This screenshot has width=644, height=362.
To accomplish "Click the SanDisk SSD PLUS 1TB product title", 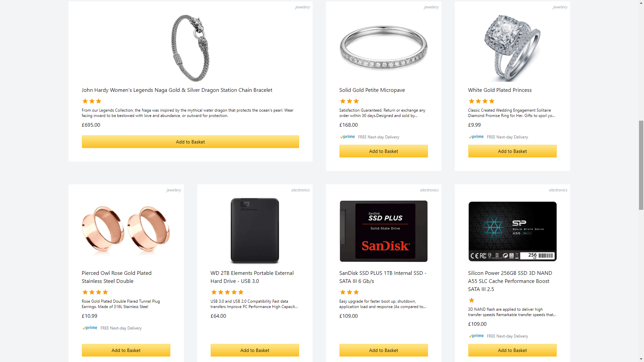I will 383,277.
